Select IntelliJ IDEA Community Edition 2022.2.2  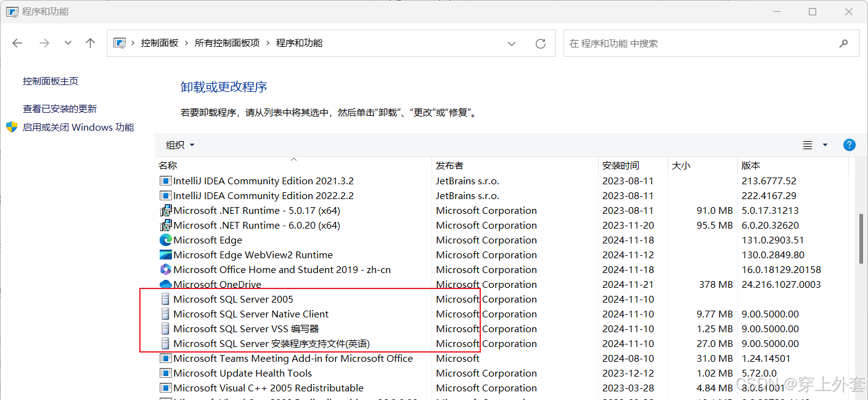click(263, 196)
